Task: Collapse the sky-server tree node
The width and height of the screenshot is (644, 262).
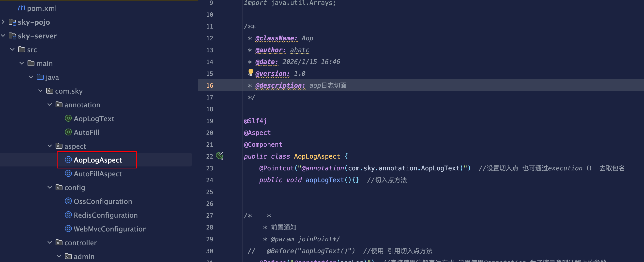Action: click(3, 35)
